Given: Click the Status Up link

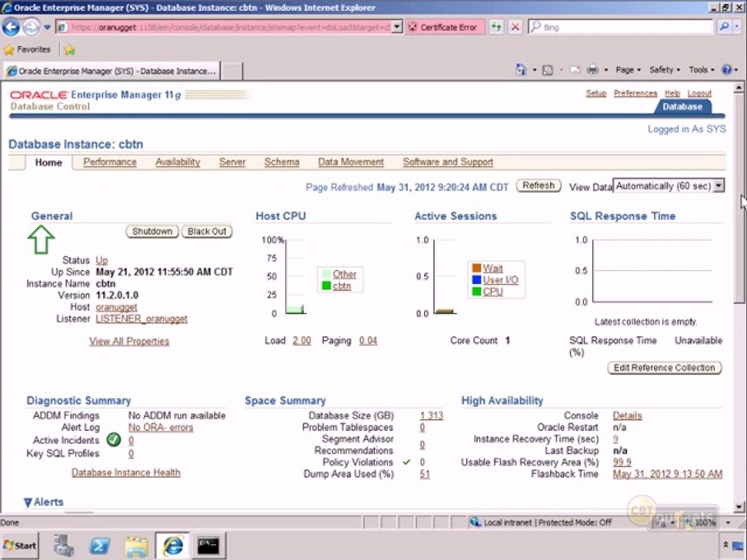Looking at the screenshot, I should 101,261.
